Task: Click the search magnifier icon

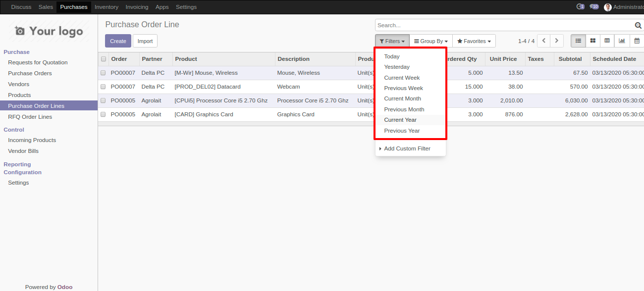Action: [638, 25]
